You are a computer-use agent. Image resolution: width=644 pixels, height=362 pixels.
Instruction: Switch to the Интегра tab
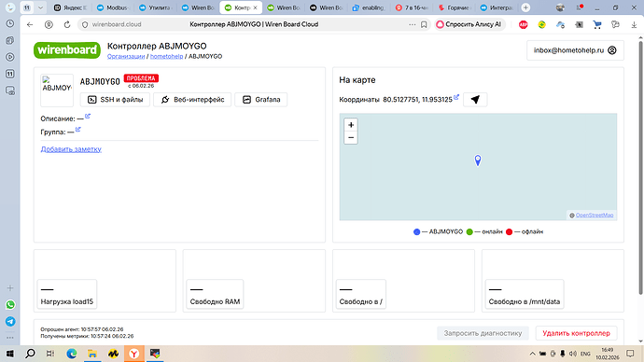pyautogui.click(x=497, y=7)
